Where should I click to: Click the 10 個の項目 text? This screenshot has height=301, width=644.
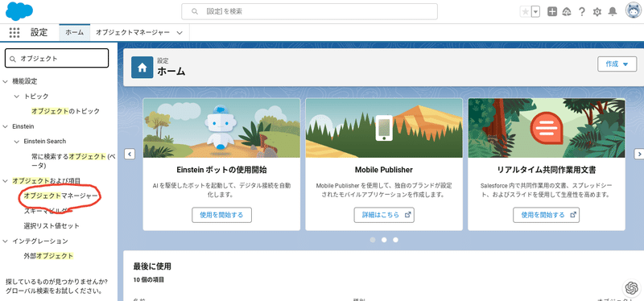coord(149,280)
